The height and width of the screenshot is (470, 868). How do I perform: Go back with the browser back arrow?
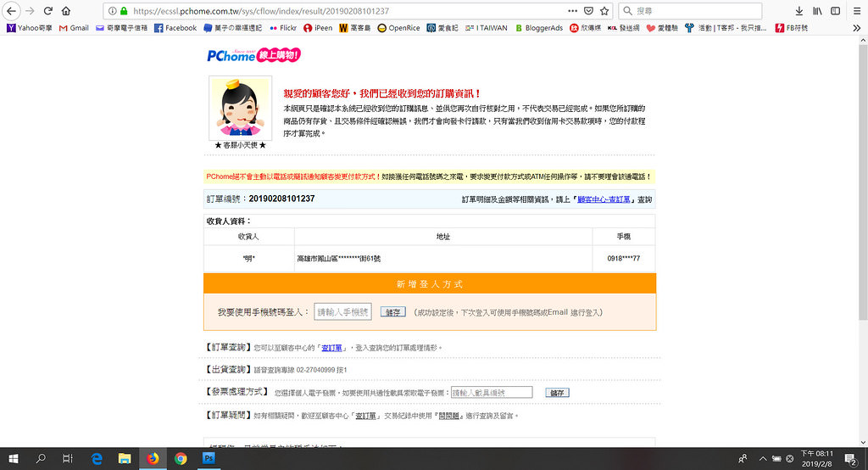tap(11, 10)
